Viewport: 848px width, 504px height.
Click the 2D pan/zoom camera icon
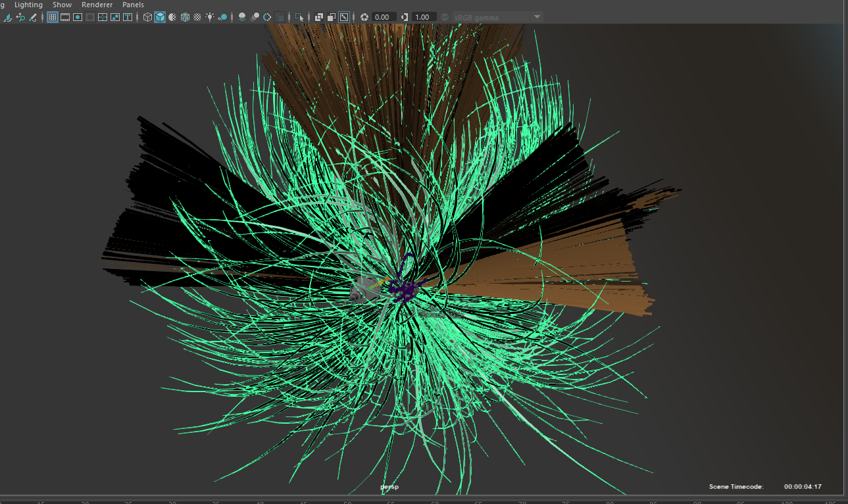(x=20, y=17)
